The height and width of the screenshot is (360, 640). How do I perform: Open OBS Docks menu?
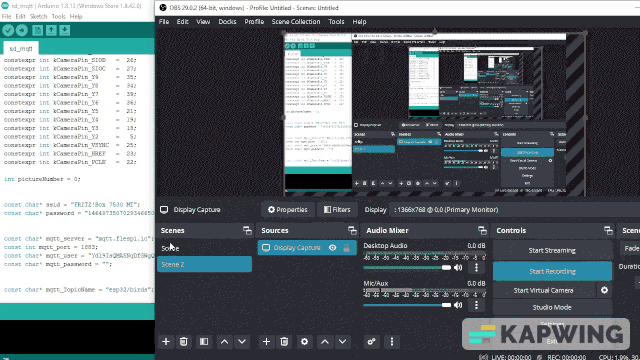click(227, 22)
